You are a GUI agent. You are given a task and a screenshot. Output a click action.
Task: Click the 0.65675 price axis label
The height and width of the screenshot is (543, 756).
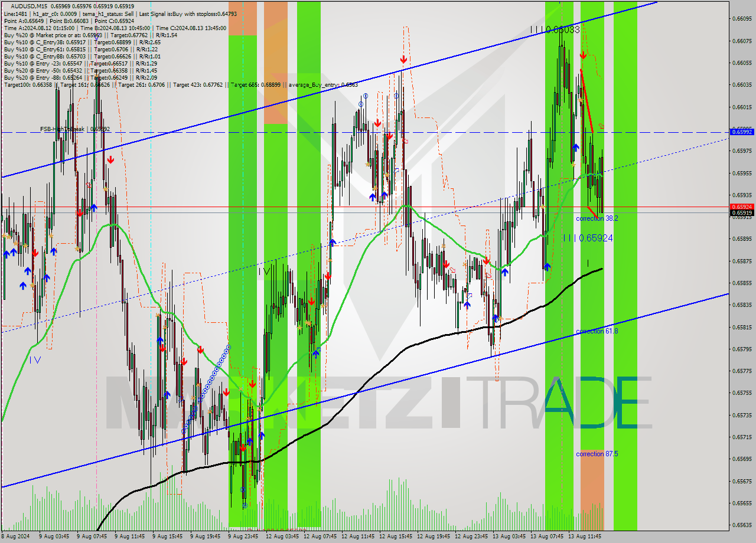point(742,481)
